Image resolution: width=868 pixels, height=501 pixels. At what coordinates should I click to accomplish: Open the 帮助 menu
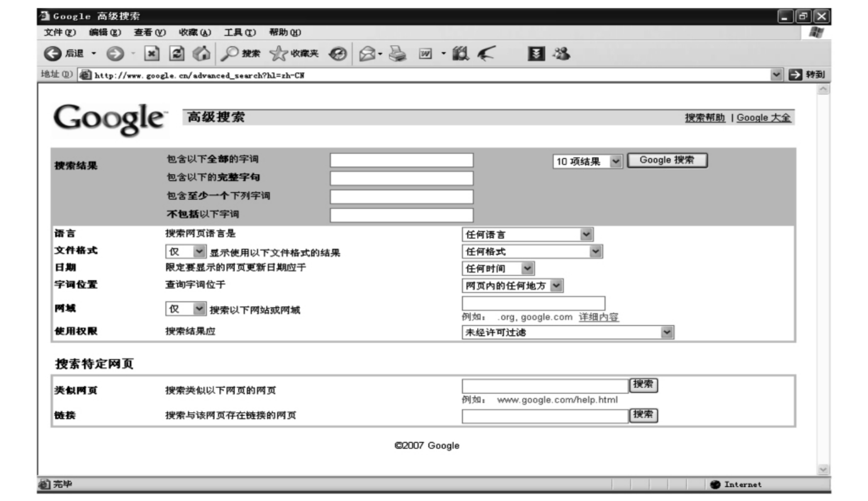(x=285, y=33)
